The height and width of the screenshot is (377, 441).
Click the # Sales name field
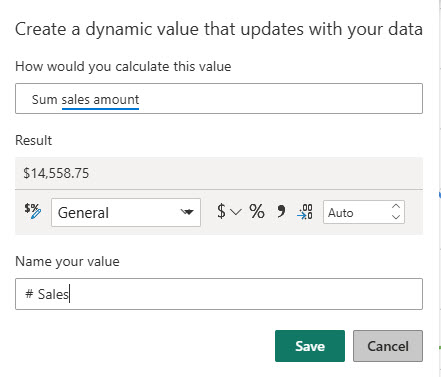click(219, 294)
